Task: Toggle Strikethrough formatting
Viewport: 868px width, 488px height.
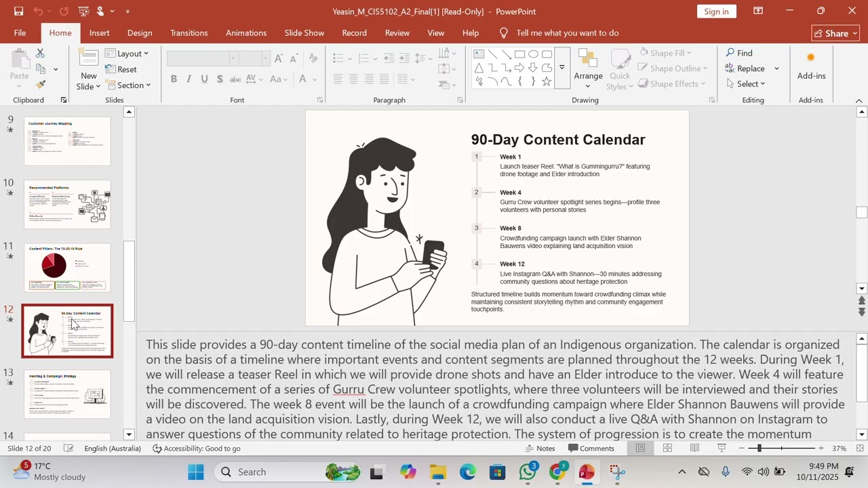Action: 235,79
